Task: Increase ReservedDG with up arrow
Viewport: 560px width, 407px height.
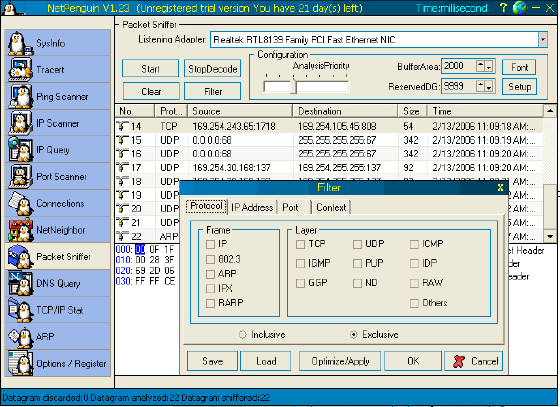Action: [481, 86]
